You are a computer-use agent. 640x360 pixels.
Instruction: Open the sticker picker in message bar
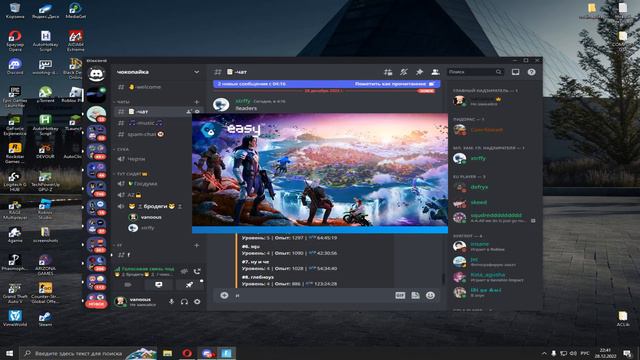(415, 295)
